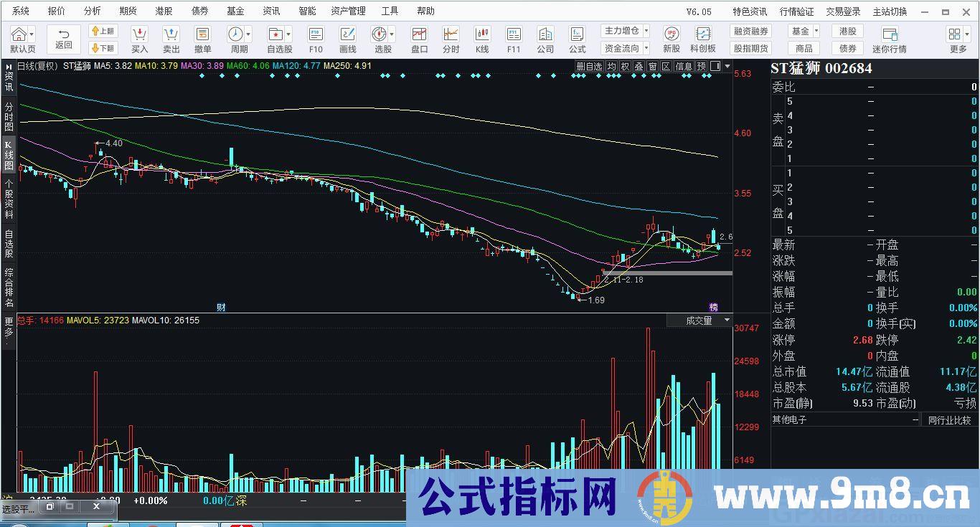Open the 资产管理 menu
980x527 pixels.
click(x=348, y=11)
